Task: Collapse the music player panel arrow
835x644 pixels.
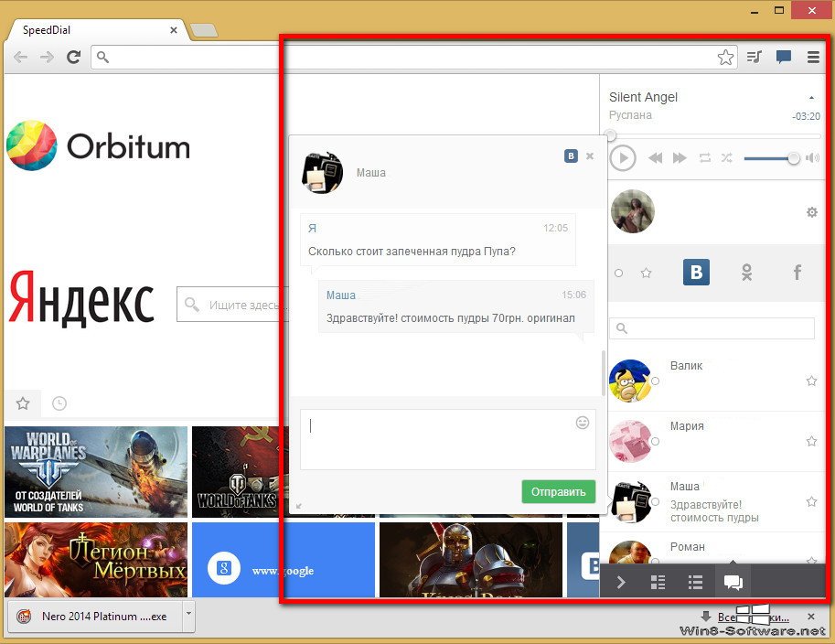Action: tap(811, 98)
